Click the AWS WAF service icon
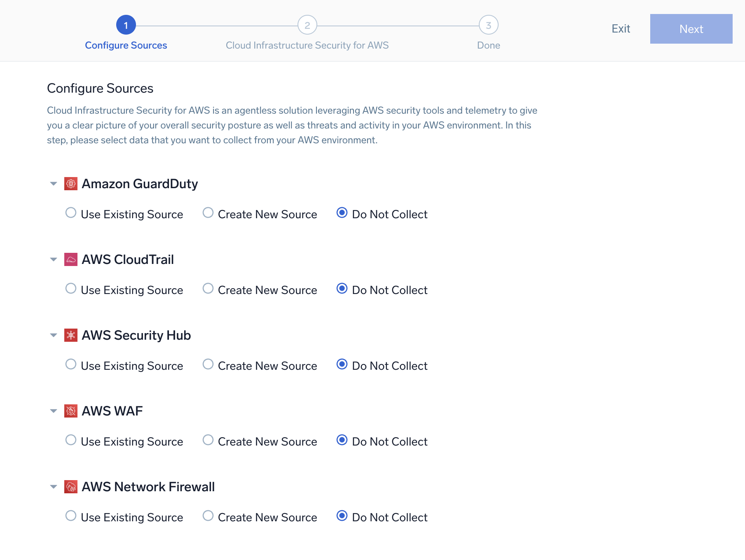This screenshot has width=745, height=560. (71, 411)
